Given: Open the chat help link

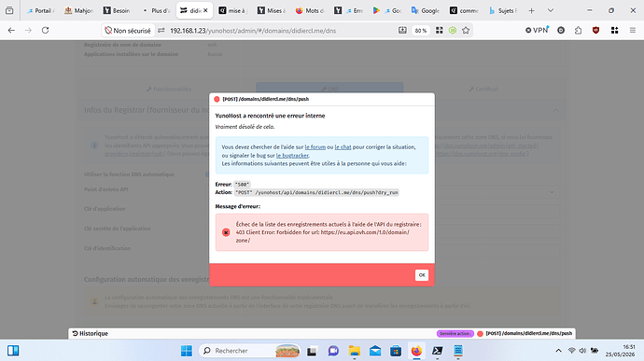Looking at the screenshot, I should (x=343, y=147).
